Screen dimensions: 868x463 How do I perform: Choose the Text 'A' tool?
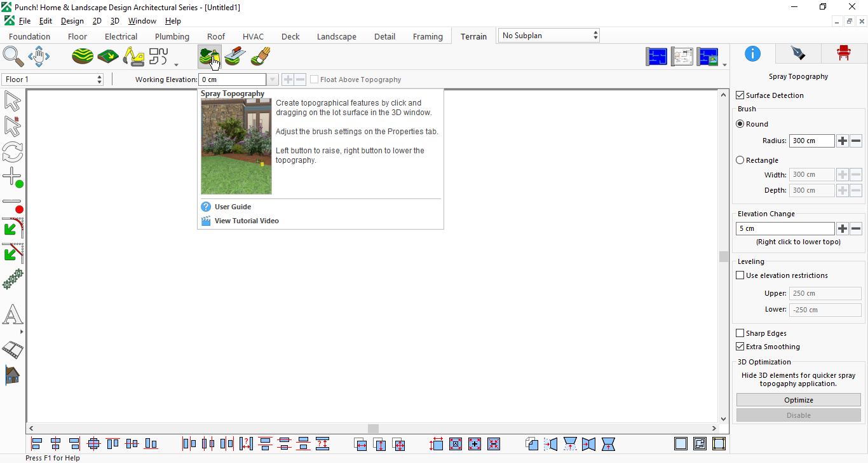coord(13,315)
